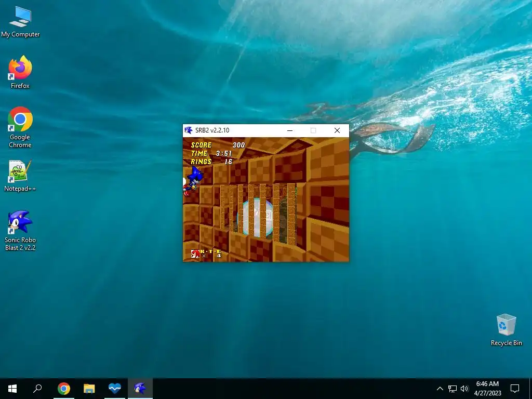Select the Notepad++ desktop shortcut
This screenshot has width=532, height=399.
20,176
